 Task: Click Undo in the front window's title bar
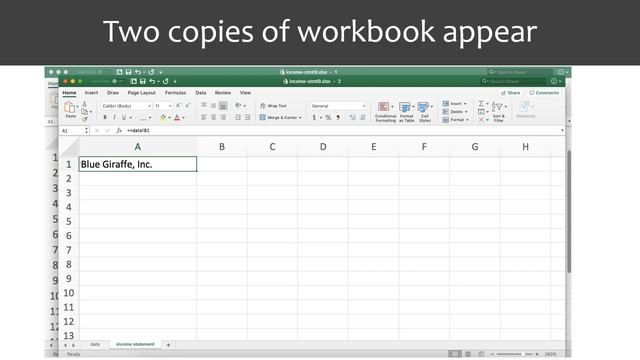(x=152, y=81)
